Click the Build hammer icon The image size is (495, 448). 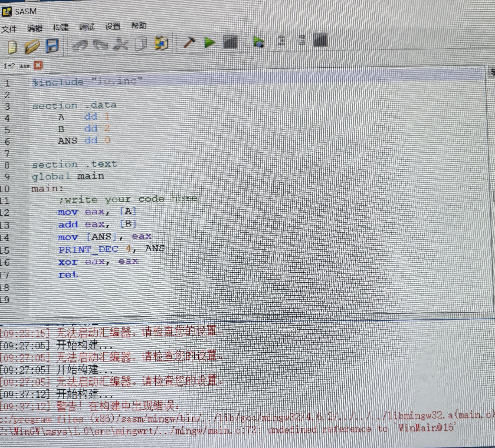(x=189, y=42)
